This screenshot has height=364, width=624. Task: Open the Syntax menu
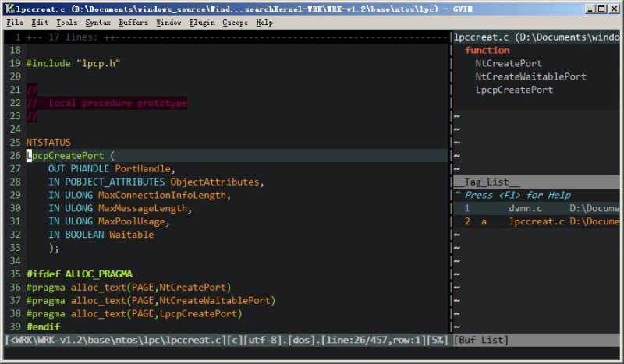pos(98,23)
